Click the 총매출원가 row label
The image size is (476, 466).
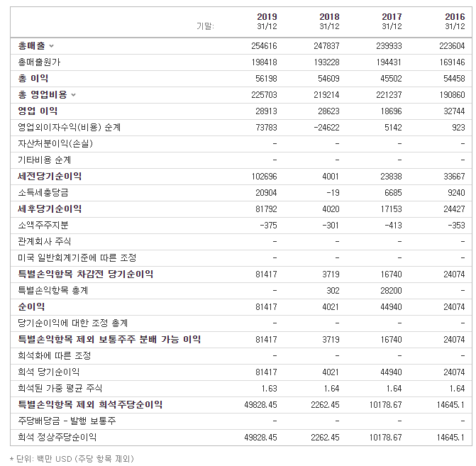click(39, 62)
